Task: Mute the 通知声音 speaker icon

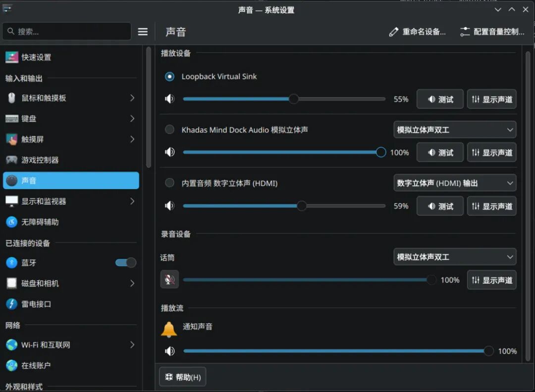Action: 169,351
